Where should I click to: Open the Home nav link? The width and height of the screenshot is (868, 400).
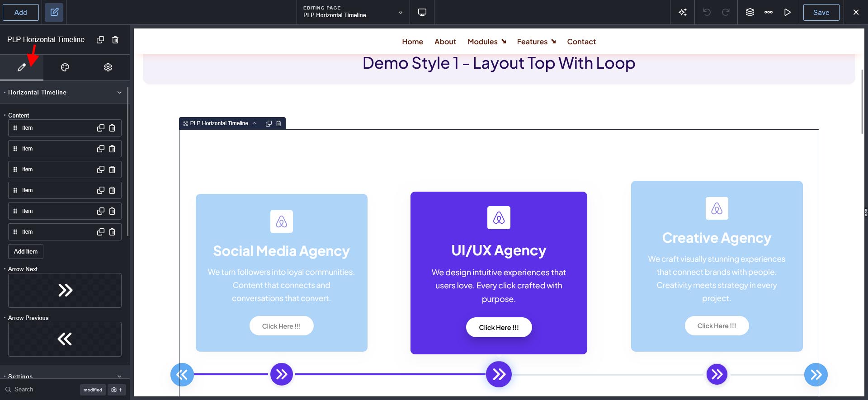[x=412, y=42]
